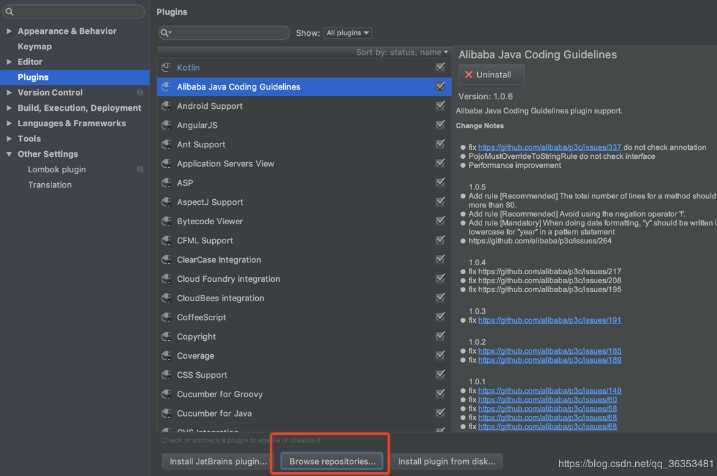This screenshot has width=717, height=476.
Task: Open the Sort by status, name dropdown
Action: coord(402,52)
